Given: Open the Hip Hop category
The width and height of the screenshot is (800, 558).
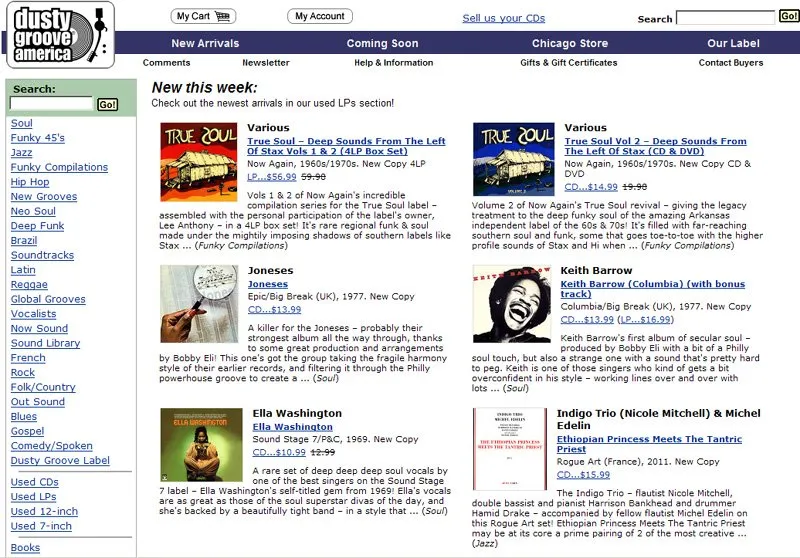Looking at the screenshot, I should 30,182.
